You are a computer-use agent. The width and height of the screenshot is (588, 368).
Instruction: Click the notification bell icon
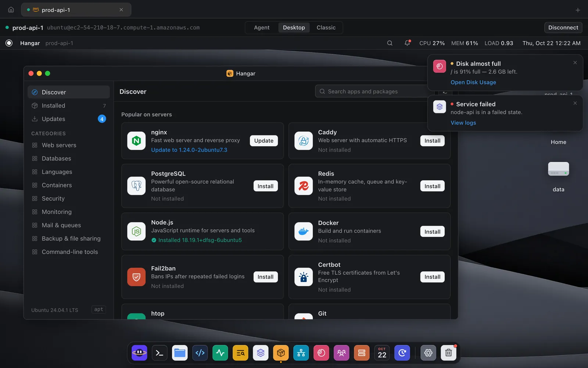[407, 43]
